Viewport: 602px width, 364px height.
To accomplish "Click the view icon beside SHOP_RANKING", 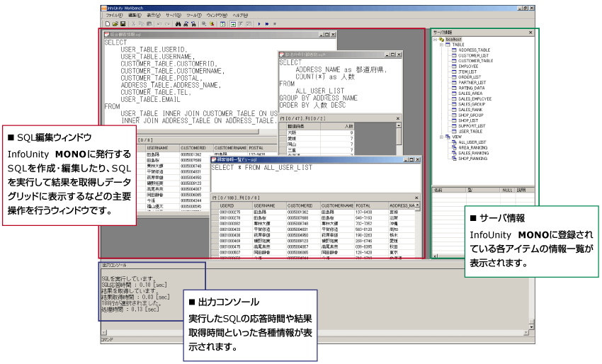I will tap(454, 158).
